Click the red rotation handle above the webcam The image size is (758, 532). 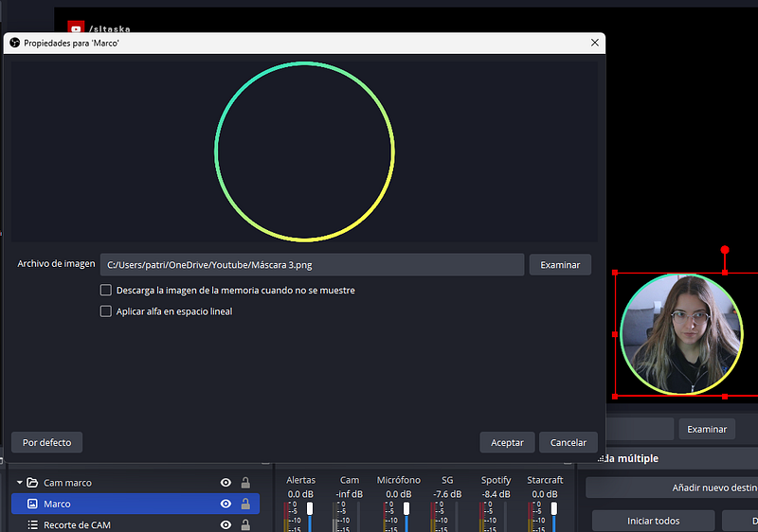pos(725,250)
